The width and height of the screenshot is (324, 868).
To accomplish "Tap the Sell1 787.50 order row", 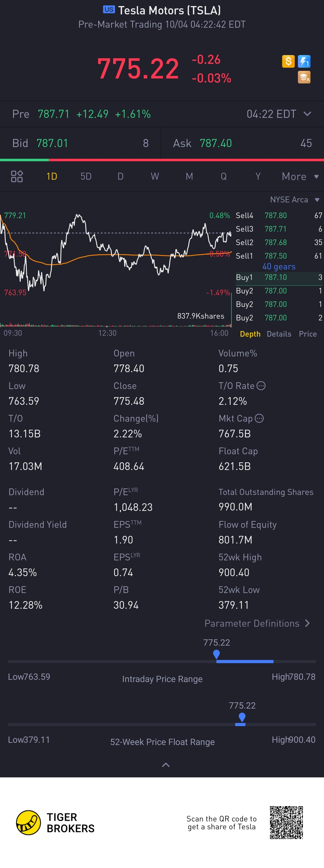I will click(x=279, y=256).
